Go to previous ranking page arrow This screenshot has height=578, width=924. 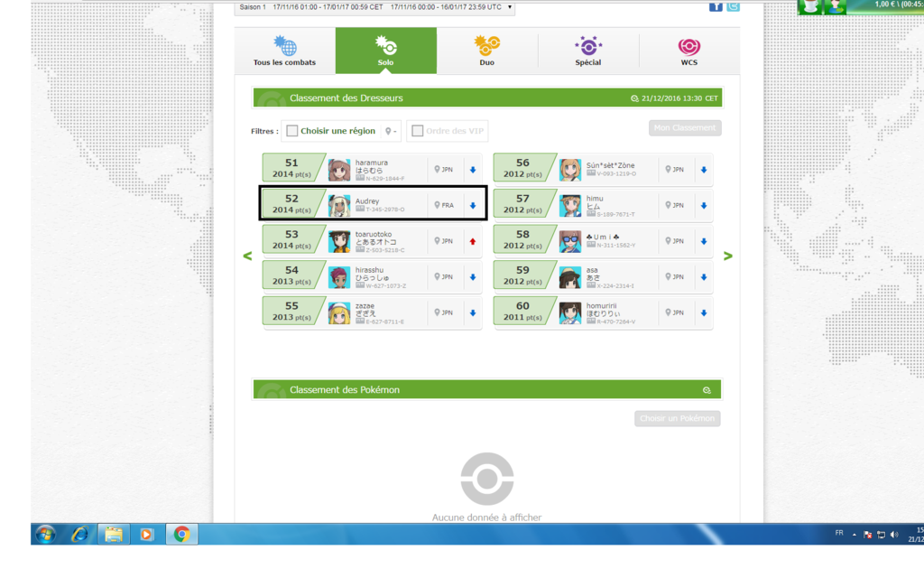tap(247, 256)
